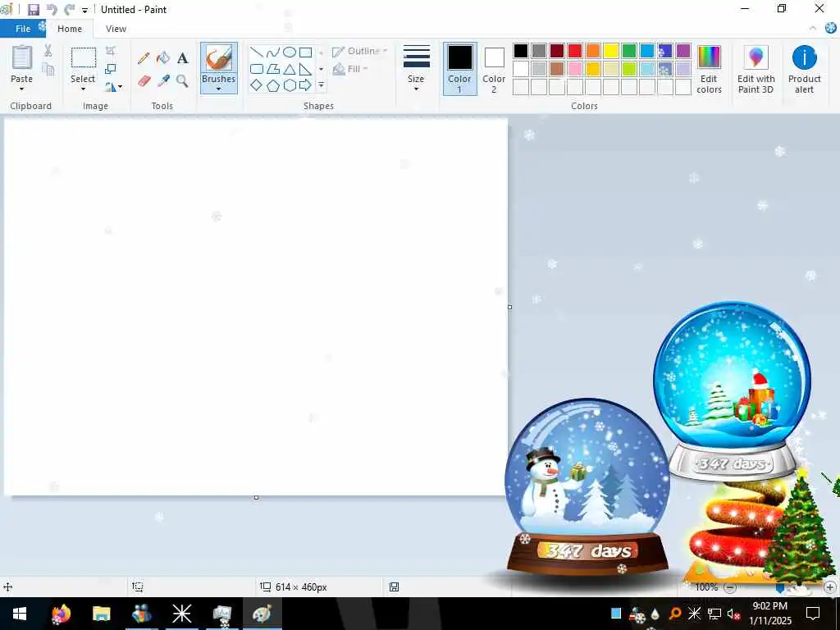The width and height of the screenshot is (840, 630).
Task: Choose the Rectangle shape
Action: (305, 52)
